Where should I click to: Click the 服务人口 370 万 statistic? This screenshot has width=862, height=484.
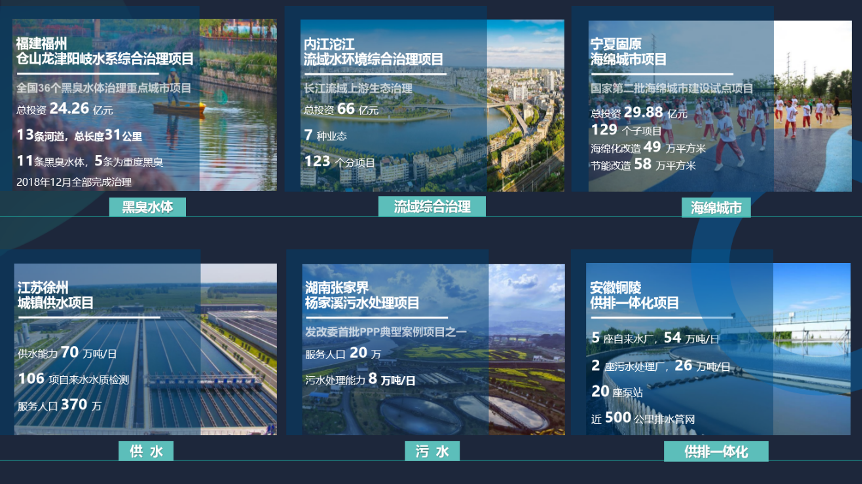point(59,406)
